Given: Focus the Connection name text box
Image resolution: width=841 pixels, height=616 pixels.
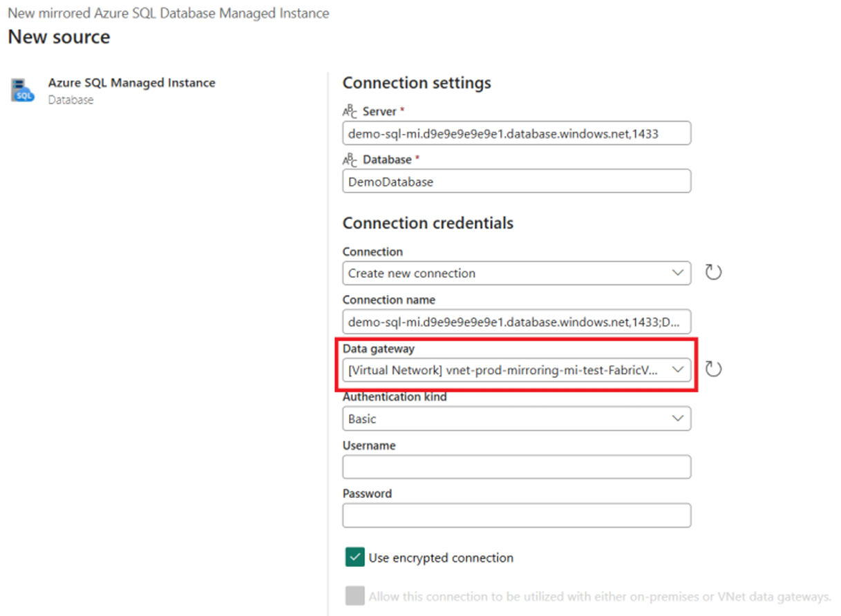Looking at the screenshot, I should coord(516,321).
